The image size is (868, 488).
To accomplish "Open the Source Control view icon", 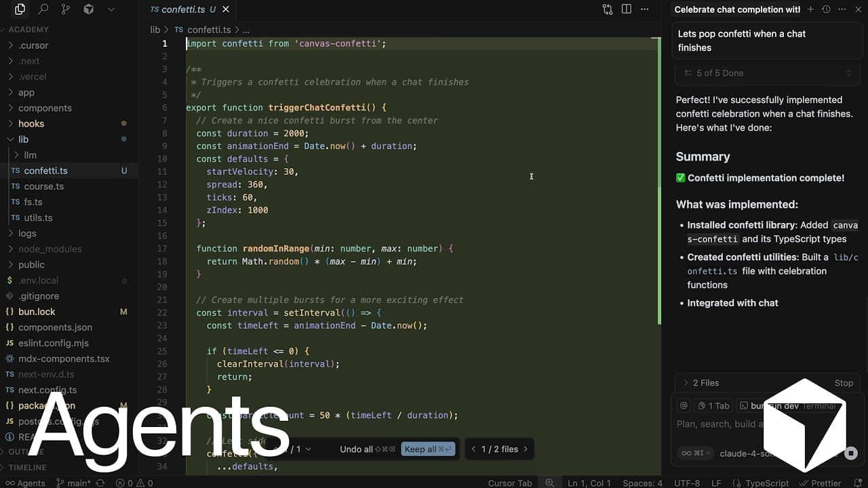I will click(x=66, y=9).
